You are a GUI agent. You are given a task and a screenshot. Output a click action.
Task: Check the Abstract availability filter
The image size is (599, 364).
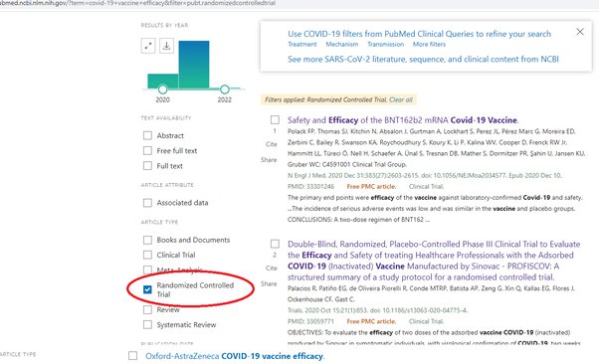147,135
